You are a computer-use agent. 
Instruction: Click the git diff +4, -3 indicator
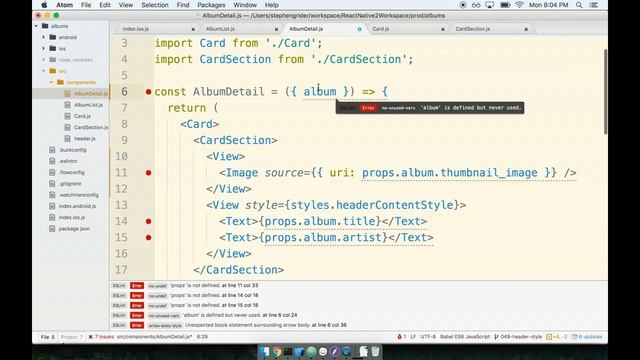[x=557, y=337]
